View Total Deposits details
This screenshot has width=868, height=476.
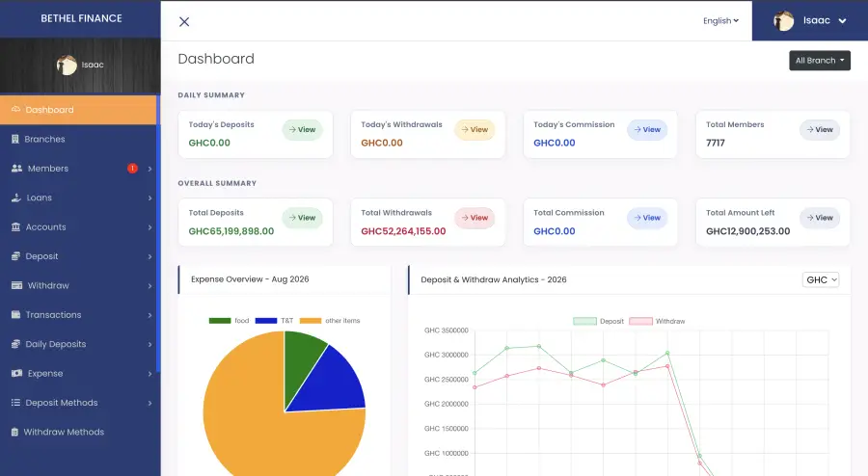tap(302, 218)
